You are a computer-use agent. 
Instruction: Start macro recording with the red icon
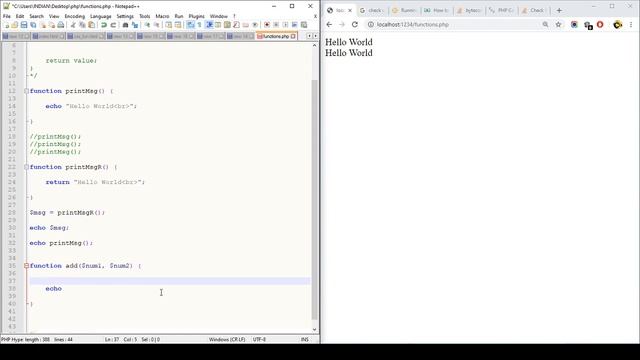[x=267, y=25]
